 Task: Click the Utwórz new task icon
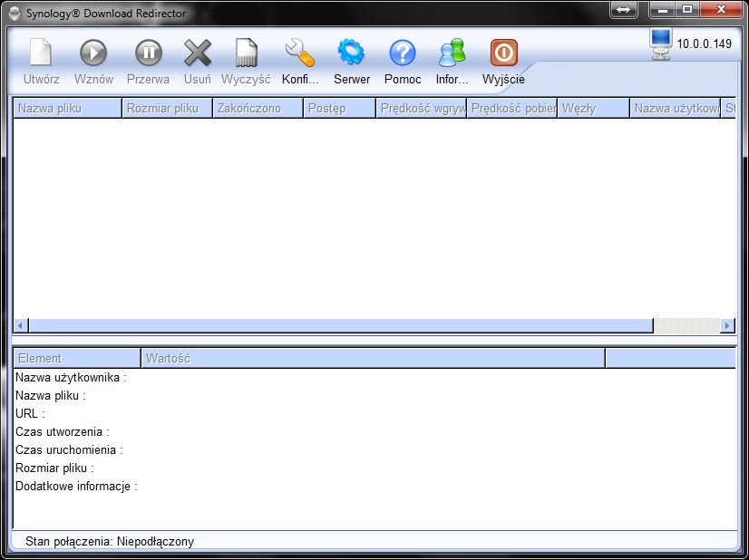41,52
